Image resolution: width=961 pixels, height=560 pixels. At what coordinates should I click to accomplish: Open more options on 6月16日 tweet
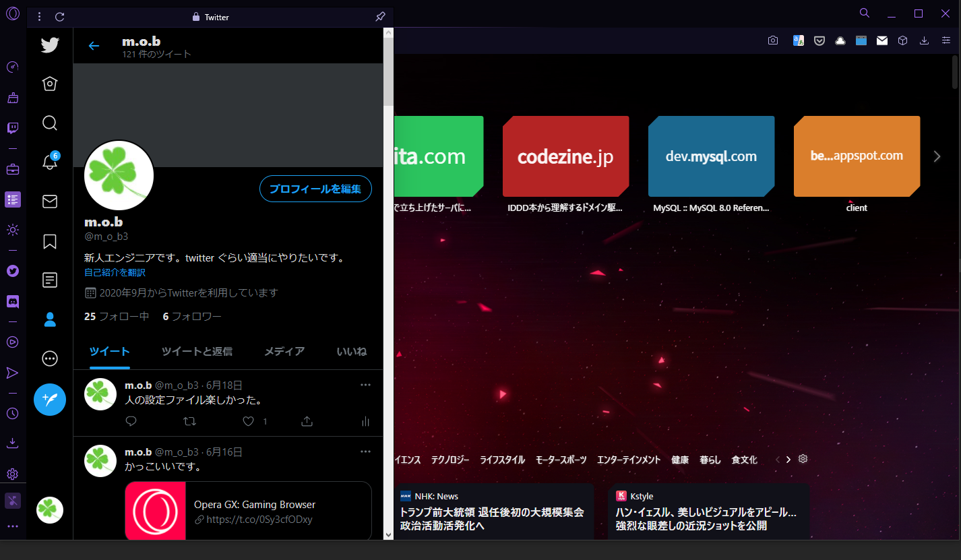pyautogui.click(x=366, y=451)
